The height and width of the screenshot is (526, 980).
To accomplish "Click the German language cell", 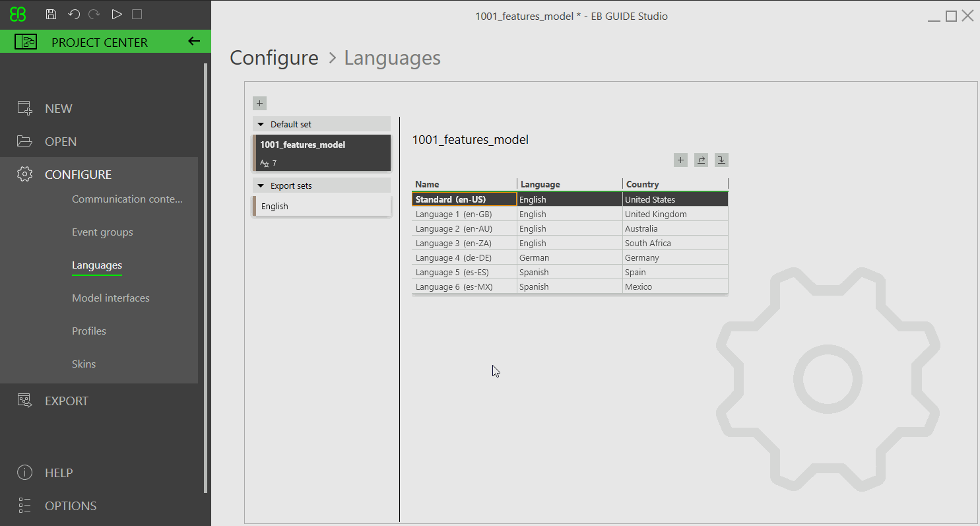I will point(570,257).
